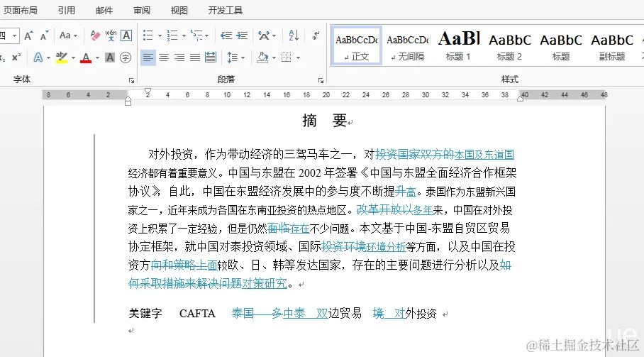Toggle justify alignment
The width and height of the screenshot is (644, 357).
pos(195,57)
